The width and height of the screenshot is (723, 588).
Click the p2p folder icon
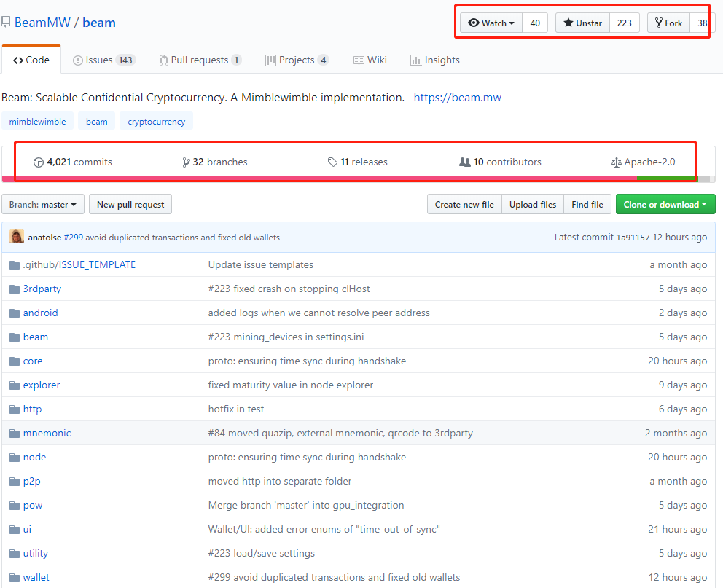tap(15, 481)
